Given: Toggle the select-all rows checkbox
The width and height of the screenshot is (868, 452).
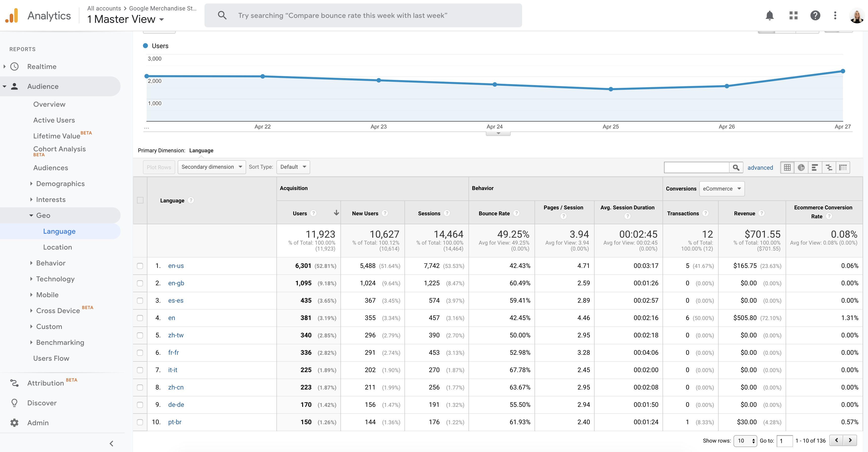Looking at the screenshot, I should coord(140,200).
